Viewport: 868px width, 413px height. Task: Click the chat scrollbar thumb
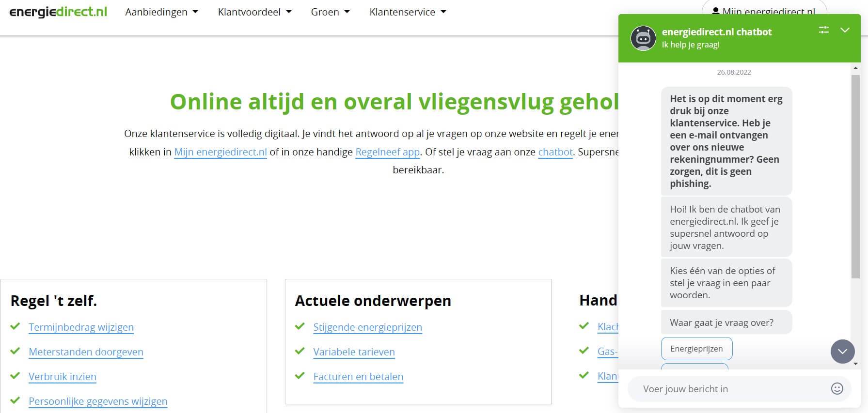tap(855, 177)
